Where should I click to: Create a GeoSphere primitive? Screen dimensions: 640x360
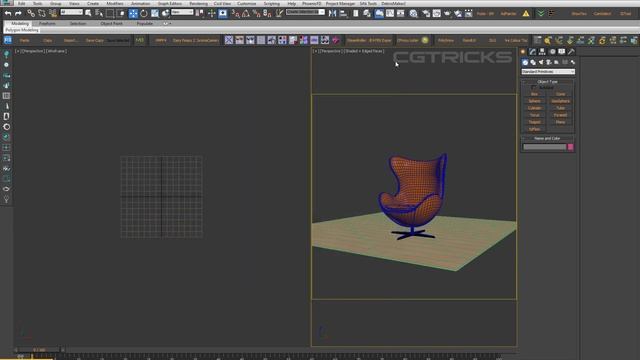tap(560, 101)
